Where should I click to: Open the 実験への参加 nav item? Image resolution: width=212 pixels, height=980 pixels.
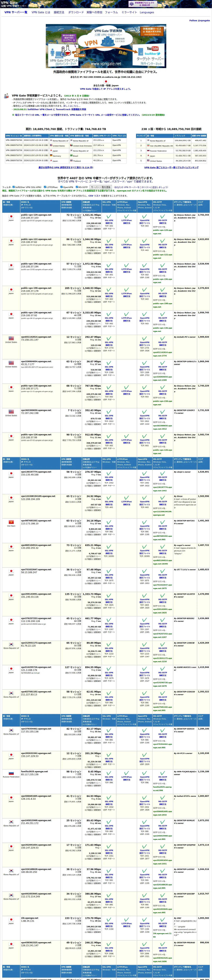pyautogui.click(x=94, y=12)
